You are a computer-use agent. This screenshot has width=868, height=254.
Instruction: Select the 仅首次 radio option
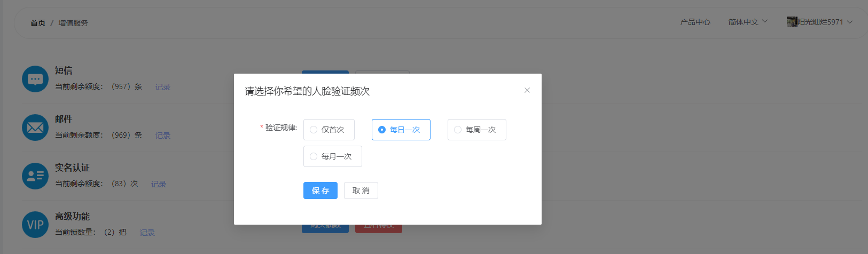tap(329, 130)
